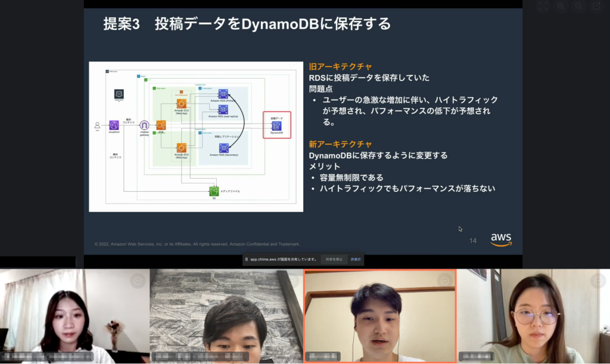Click the pause icon in the screen-sharing bar
The image size is (610, 364).
pyautogui.click(x=247, y=259)
